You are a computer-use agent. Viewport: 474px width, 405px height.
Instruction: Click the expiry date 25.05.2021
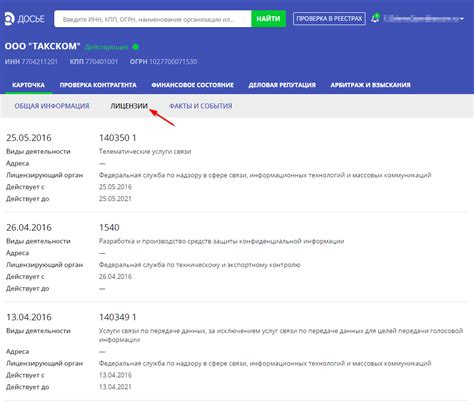[115, 199]
